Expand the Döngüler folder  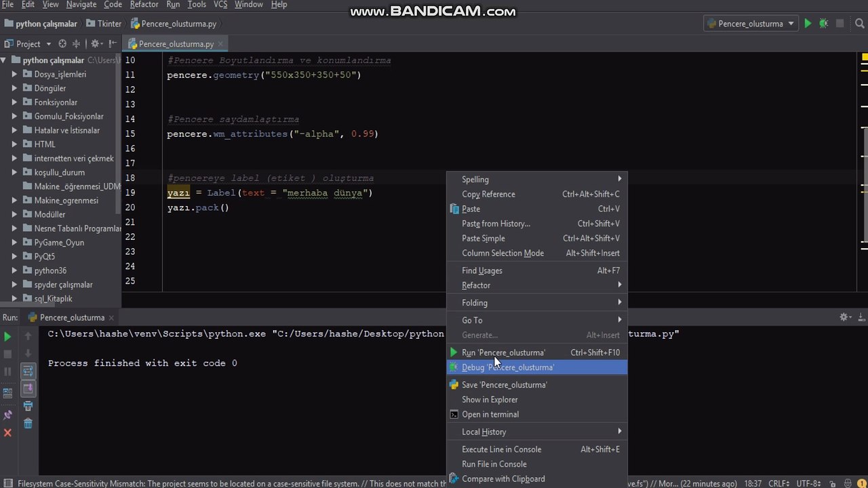pos(14,88)
